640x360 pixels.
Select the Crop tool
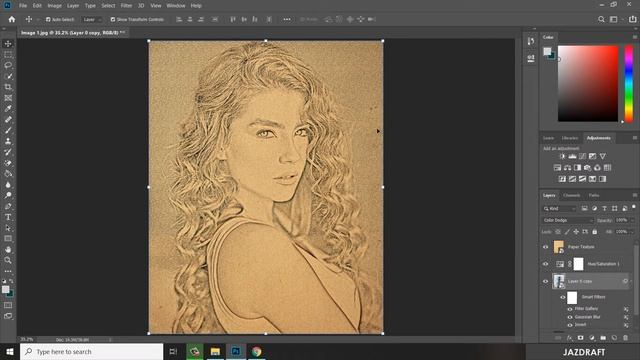[8, 87]
